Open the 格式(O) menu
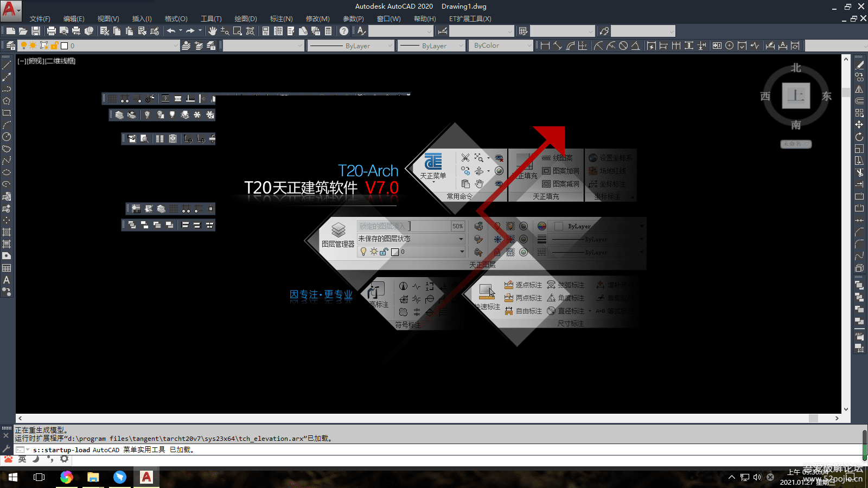This screenshot has width=868, height=488. (176, 18)
